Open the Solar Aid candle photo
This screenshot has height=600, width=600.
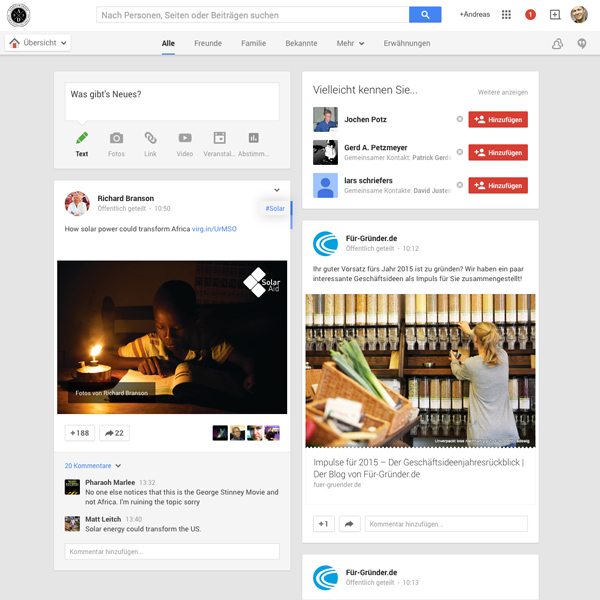tap(172, 337)
